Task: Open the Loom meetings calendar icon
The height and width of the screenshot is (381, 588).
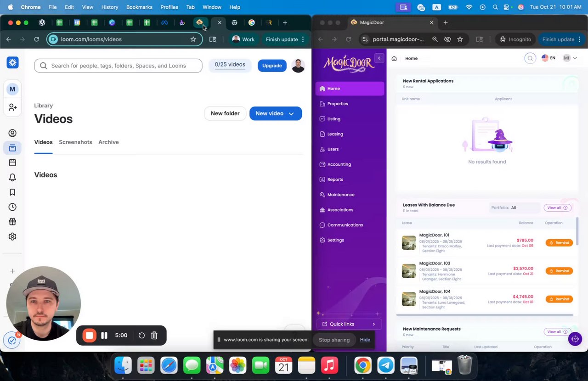Action: tap(12, 162)
